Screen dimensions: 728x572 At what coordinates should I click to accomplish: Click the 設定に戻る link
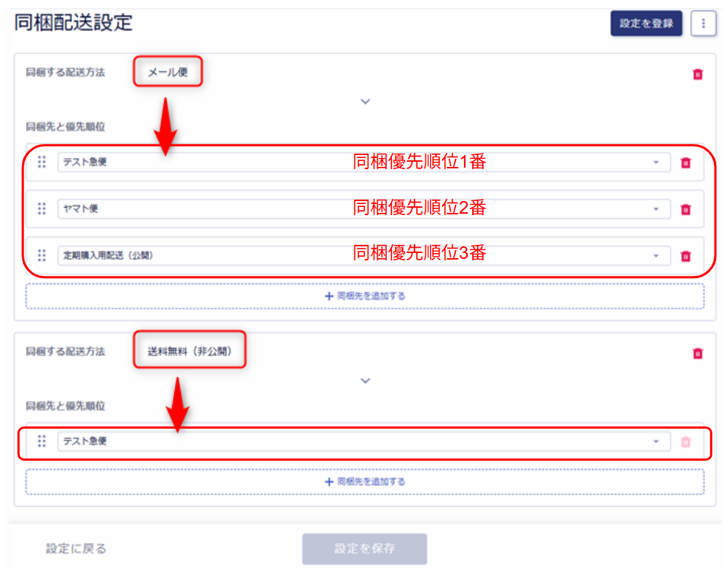(x=76, y=549)
